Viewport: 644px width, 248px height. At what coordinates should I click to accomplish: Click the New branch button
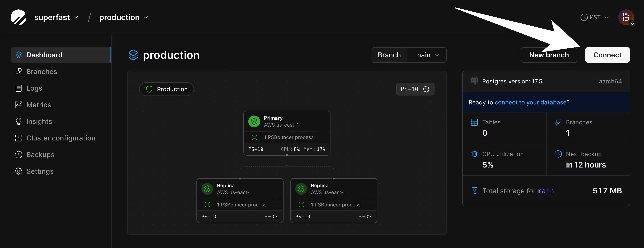pyautogui.click(x=549, y=55)
